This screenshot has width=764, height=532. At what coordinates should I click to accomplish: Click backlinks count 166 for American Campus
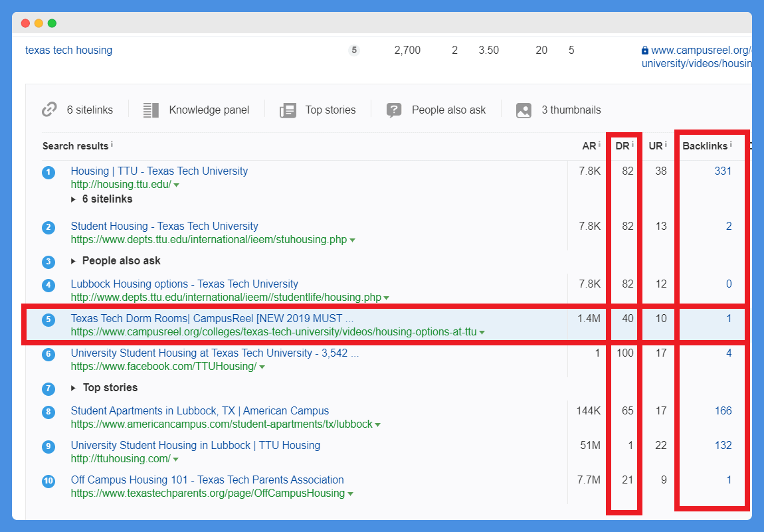[x=723, y=410]
